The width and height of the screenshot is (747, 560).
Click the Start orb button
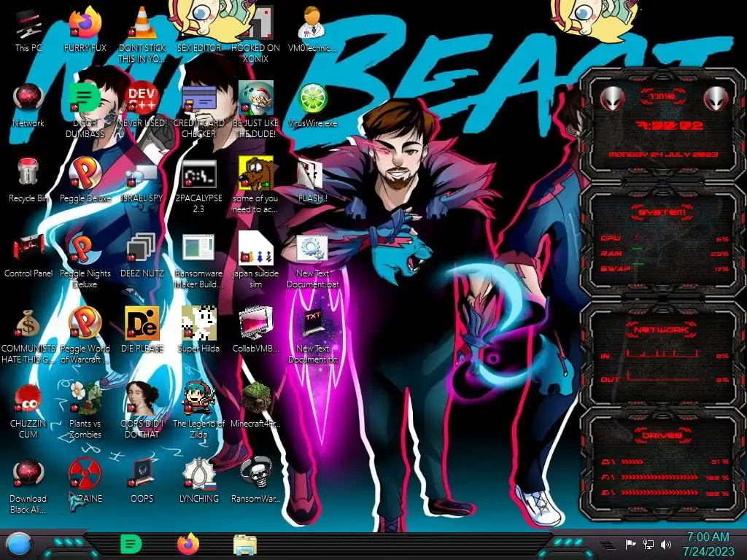19,545
